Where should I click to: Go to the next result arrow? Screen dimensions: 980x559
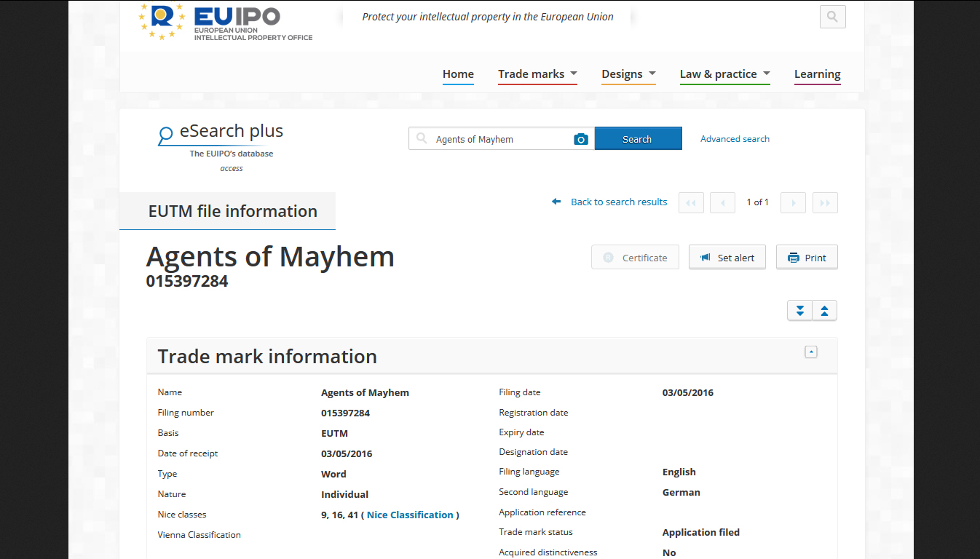[x=793, y=202]
